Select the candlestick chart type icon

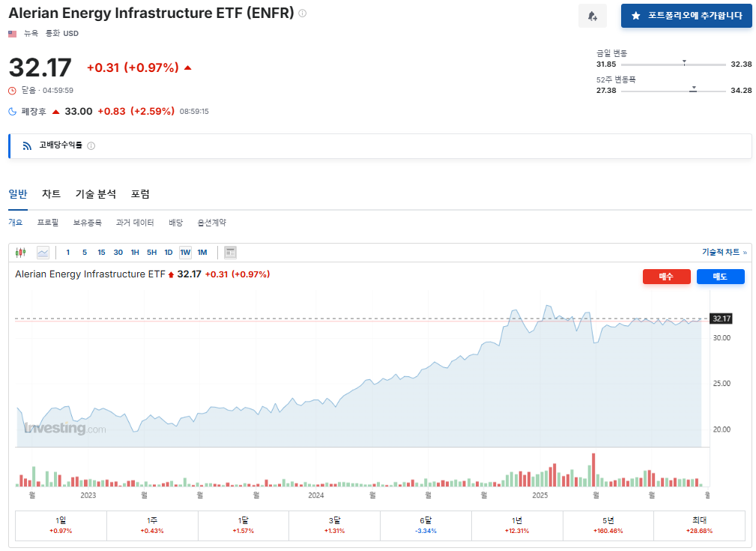(20, 252)
